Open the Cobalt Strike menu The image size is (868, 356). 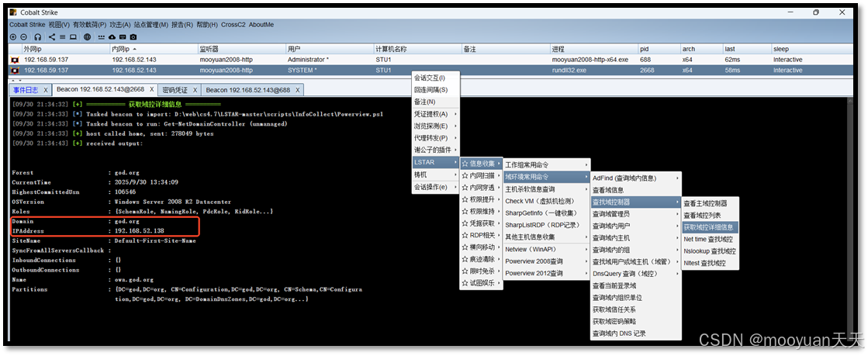point(27,25)
